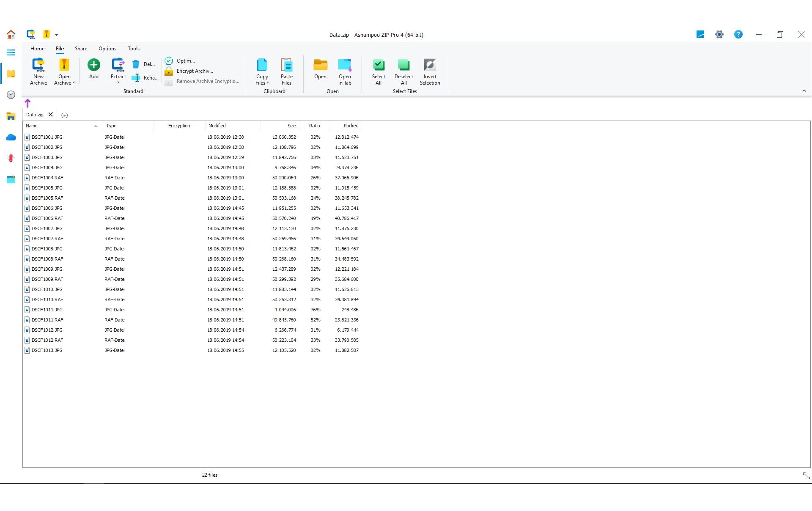
Task: Click the Invert Selection icon
Action: (430, 65)
